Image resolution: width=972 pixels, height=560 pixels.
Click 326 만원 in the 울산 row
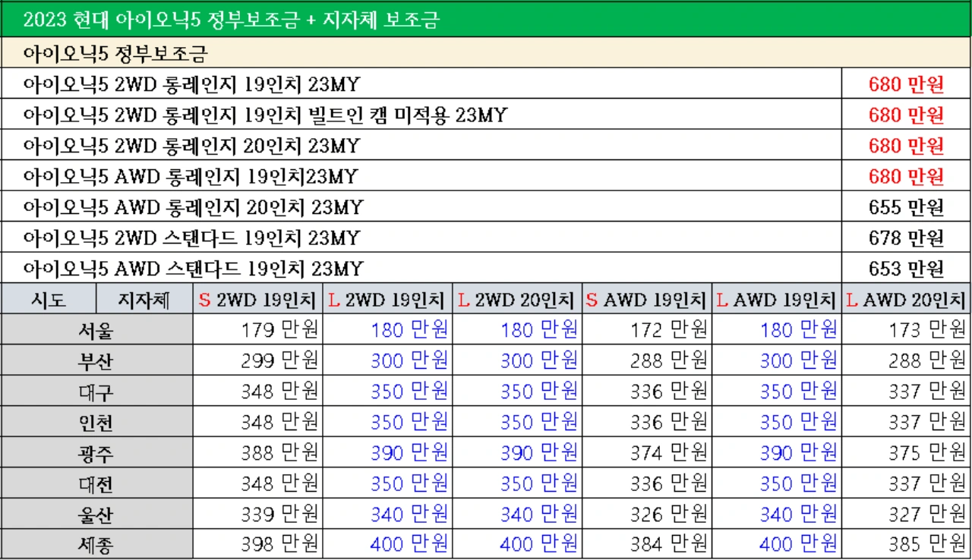[x=669, y=514]
